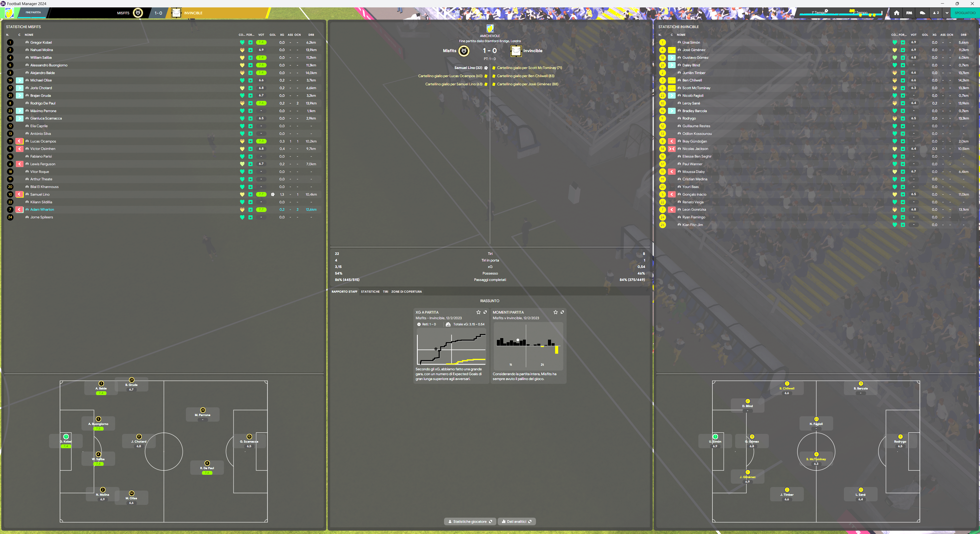The height and width of the screenshot is (534, 980).
Task: Click Samuel Lino's goal ball icon
Action: (x=486, y=68)
